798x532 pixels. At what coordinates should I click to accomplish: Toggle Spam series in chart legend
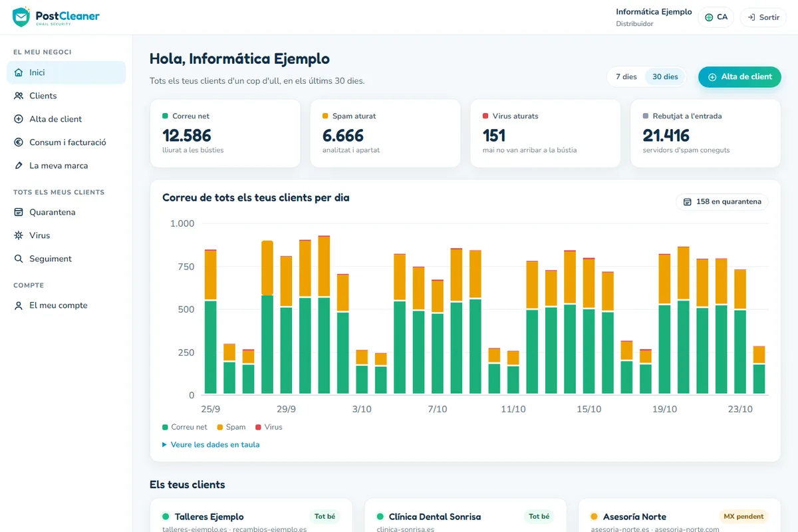click(x=231, y=427)
